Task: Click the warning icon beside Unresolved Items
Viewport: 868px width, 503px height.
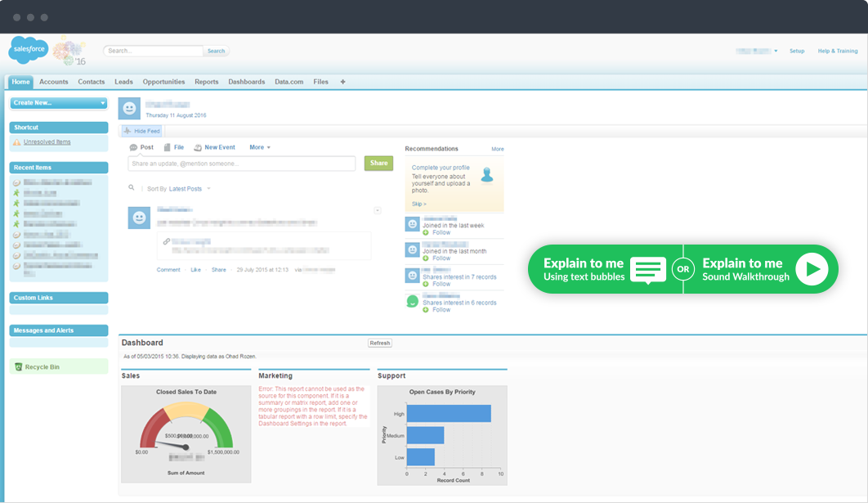Action: [x=16, y=142]
